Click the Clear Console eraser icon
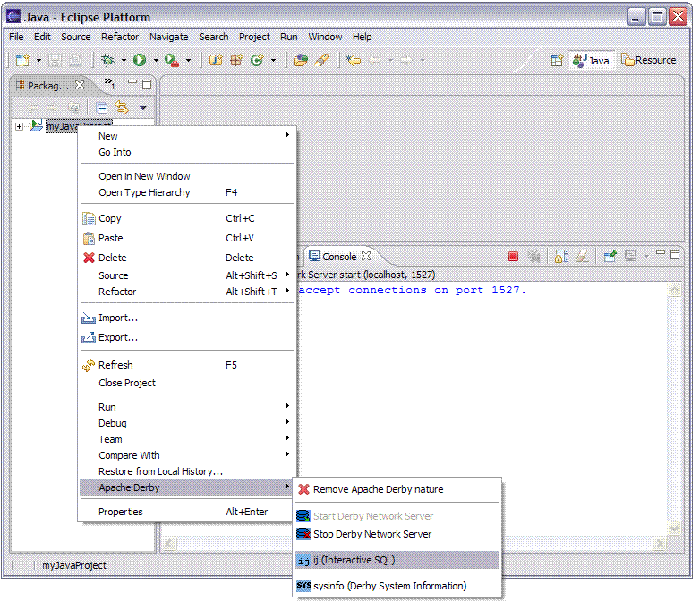The height and width of the screenshot is (610, 700). 581,257
